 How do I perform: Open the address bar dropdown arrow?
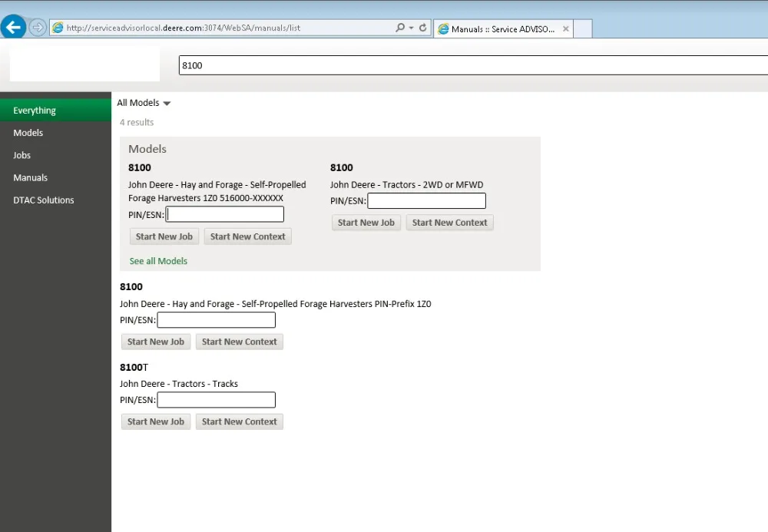[x=412, y=28]
